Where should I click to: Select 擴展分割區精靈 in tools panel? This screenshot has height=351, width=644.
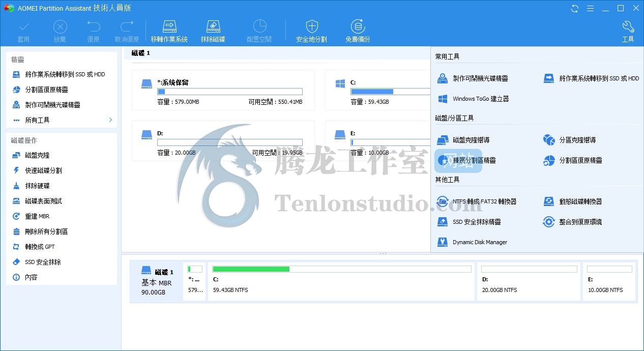(466, 160)
